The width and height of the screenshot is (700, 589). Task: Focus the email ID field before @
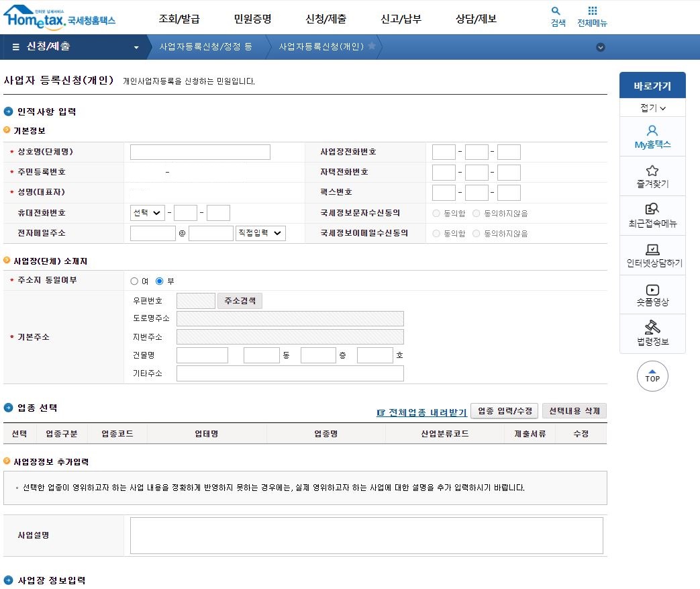coord(152,233)
